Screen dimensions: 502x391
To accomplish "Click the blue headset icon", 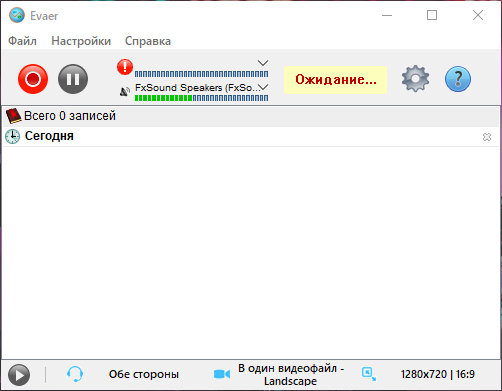I will coord(75,374).
